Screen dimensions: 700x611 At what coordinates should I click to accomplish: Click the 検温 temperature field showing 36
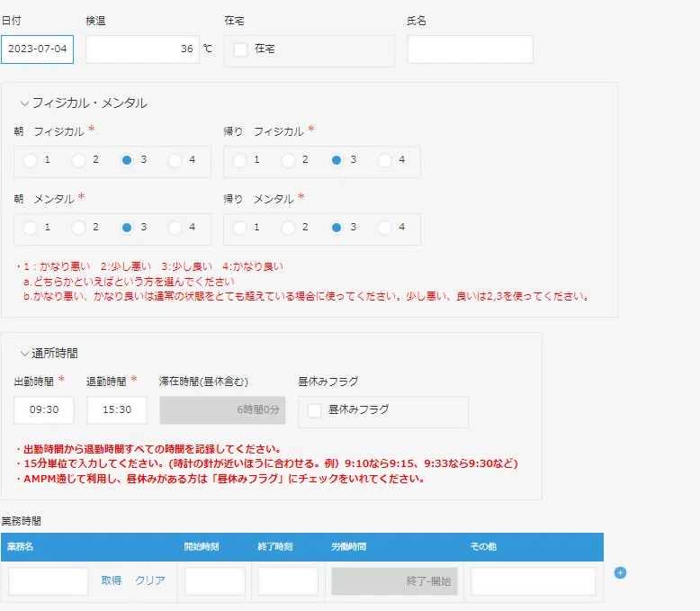pos(142,49)
